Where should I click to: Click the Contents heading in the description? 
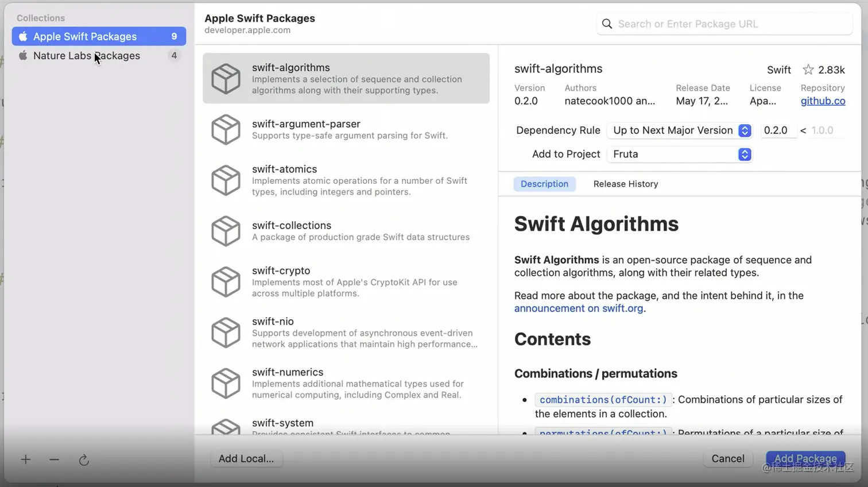coord(552,339)
